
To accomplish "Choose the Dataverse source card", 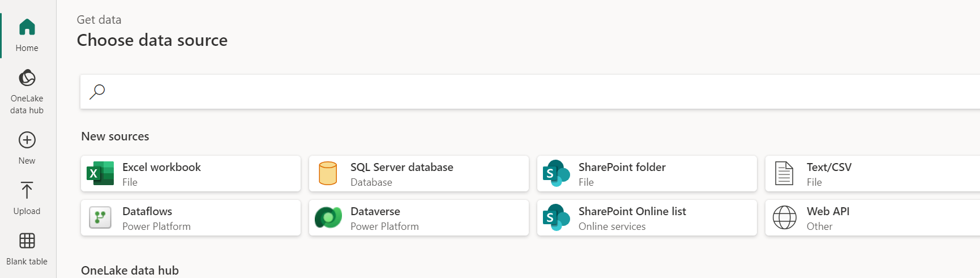I will coord(419,218).
